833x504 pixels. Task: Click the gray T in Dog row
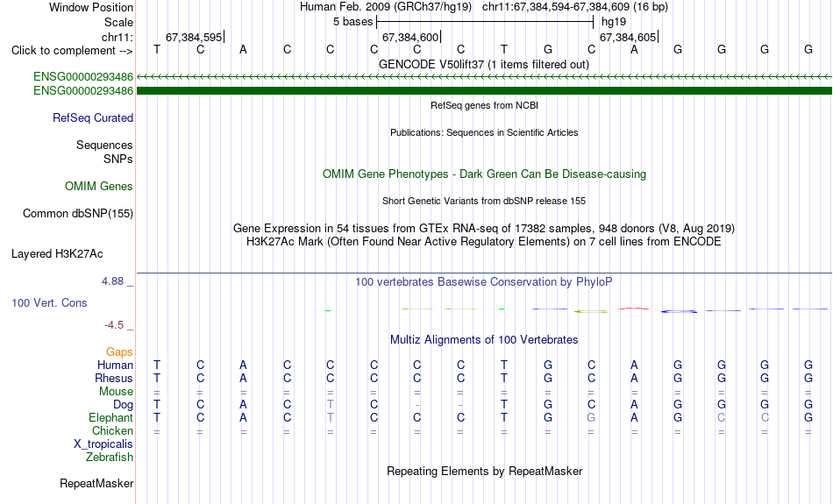[331, 405]
